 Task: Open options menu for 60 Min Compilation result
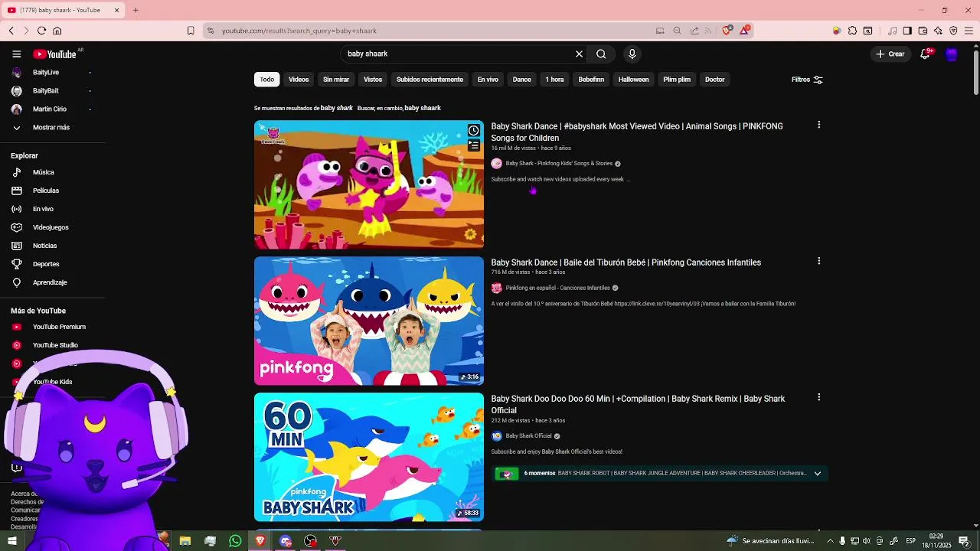point(818,397)
